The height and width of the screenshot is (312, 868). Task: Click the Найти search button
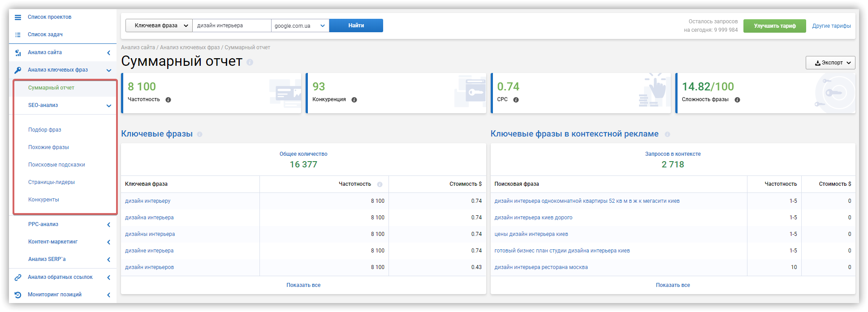[x=356, y=26]
